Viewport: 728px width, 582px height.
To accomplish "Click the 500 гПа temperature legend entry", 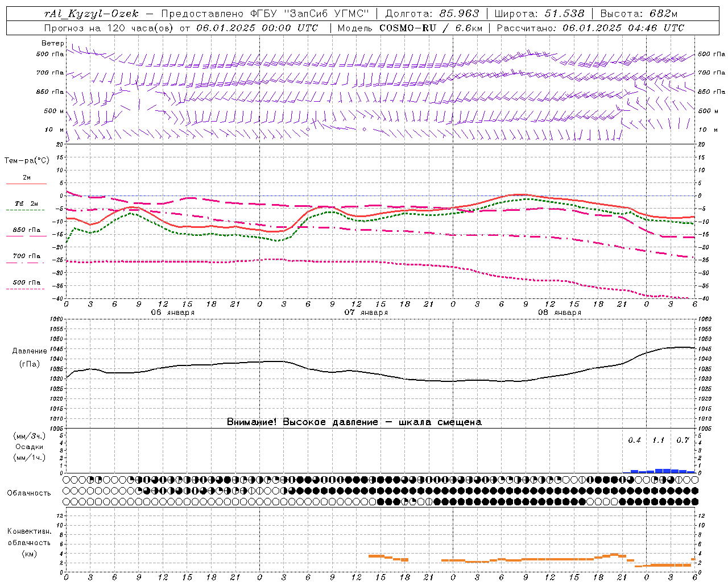I will click(x=27, y=282).
